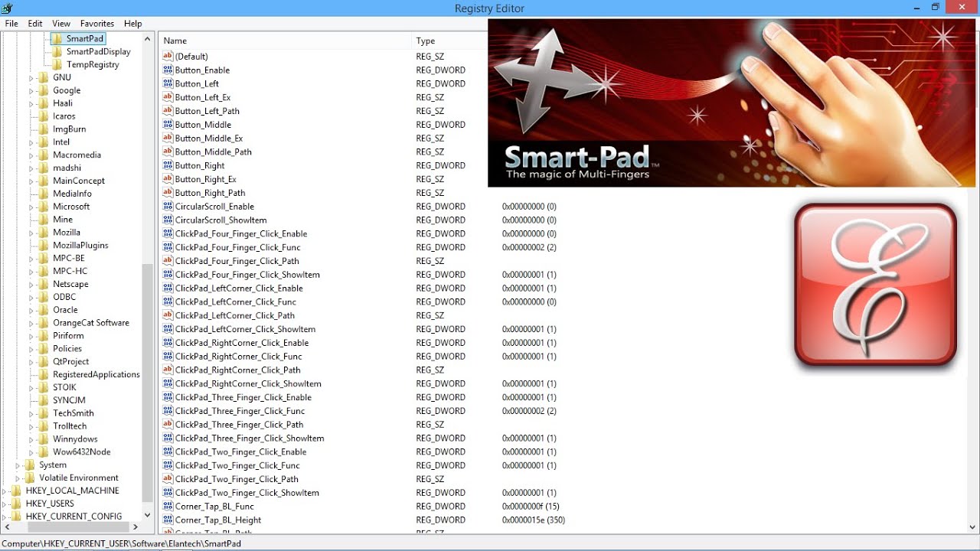Expand the HKEY_LOCAL_MACHINE hive
The image size is (980, 551).
(x=4, y=491)
